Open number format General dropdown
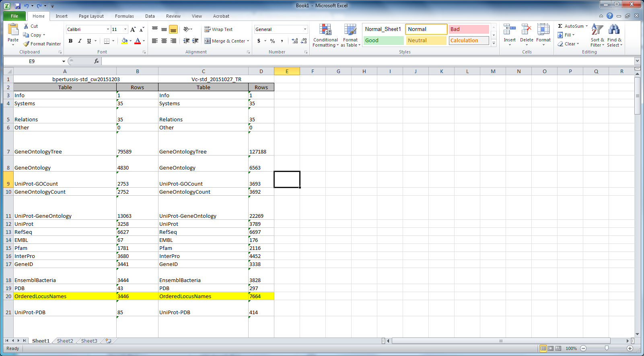Screen dimensions: 644x356 click(x=305, y=29)
